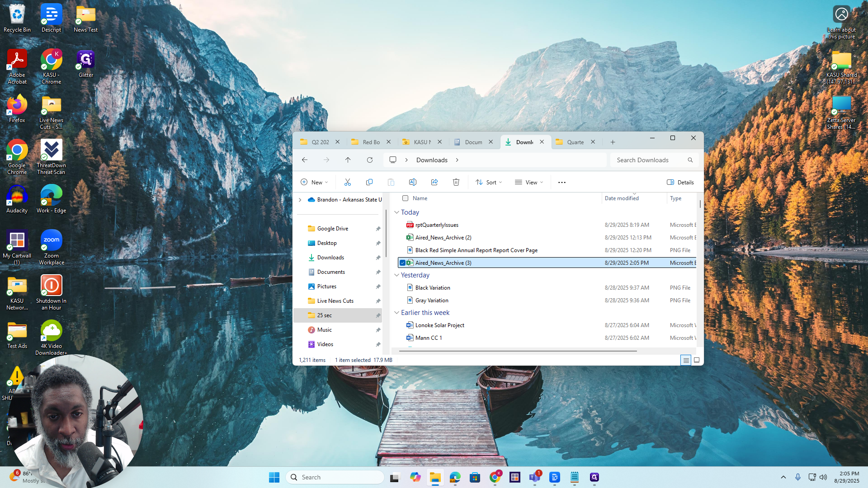Screen dimensions: 868x488
Task: Expand Brandon - Arkansas State tree node
Action: click(x=300, y=200)
